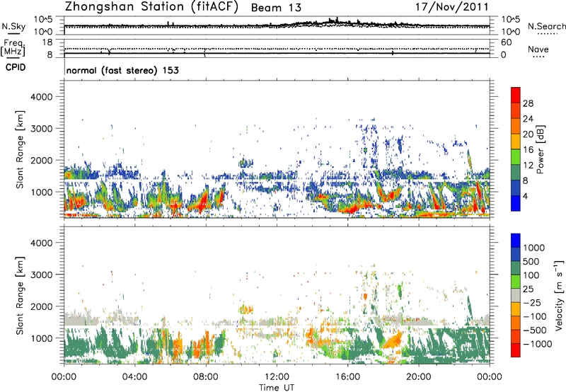Pick bright blue bottom Power segment below 4

(516, 203)
